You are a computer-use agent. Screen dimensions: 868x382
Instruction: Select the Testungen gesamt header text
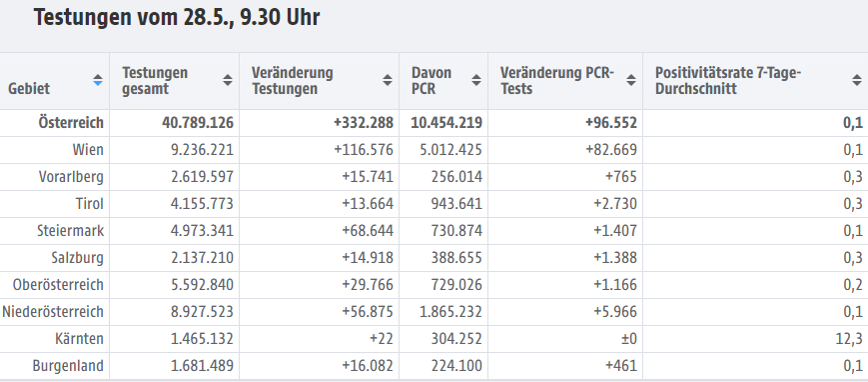[155, 81]
